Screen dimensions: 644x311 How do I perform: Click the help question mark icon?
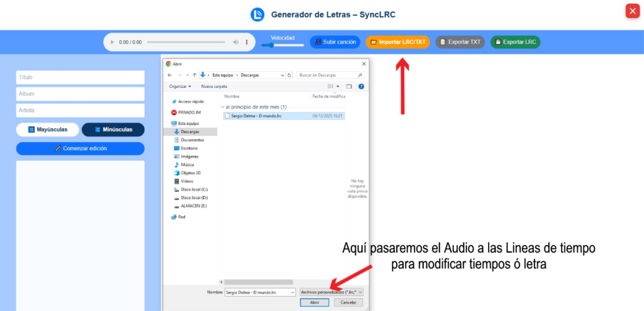point(361,86)
